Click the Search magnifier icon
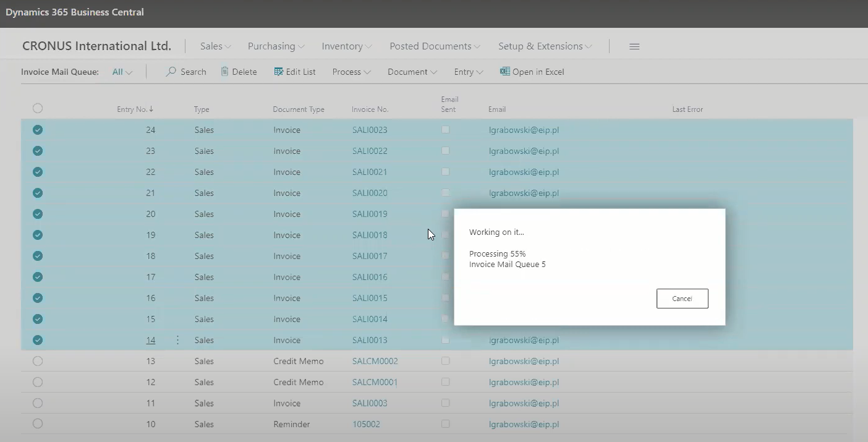 click(x=171, y=72)
